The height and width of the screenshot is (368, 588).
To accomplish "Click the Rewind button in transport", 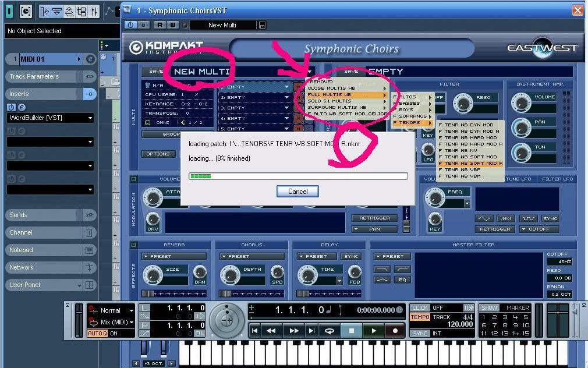I will tap(271, 331).
